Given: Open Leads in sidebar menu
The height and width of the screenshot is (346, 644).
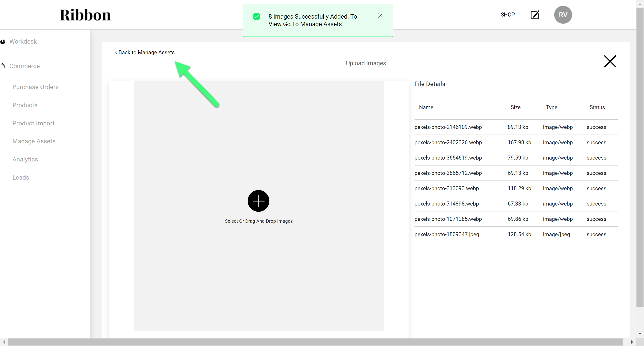Looking at the screenshot, I should click(21, 177).
